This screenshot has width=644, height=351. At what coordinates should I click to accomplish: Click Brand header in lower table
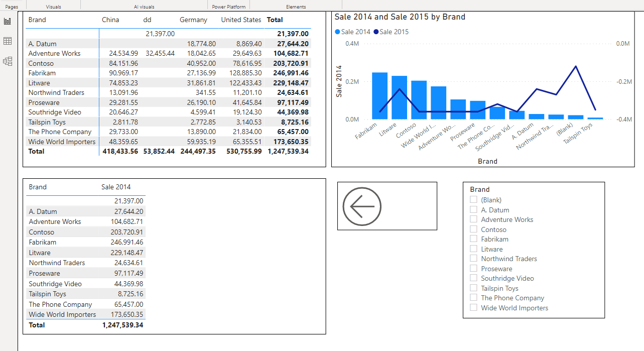pyautogui.click(x=38, y=187)
